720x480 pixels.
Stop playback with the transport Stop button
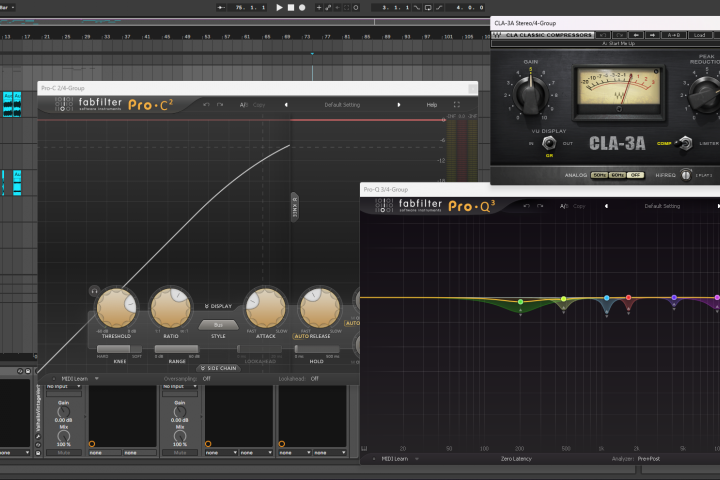[291, 7]
